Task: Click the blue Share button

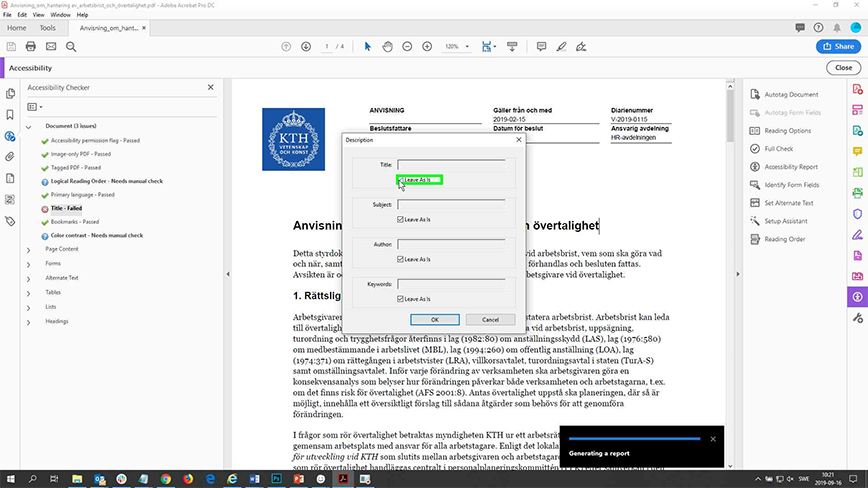Action: click(x=837, y=46)
